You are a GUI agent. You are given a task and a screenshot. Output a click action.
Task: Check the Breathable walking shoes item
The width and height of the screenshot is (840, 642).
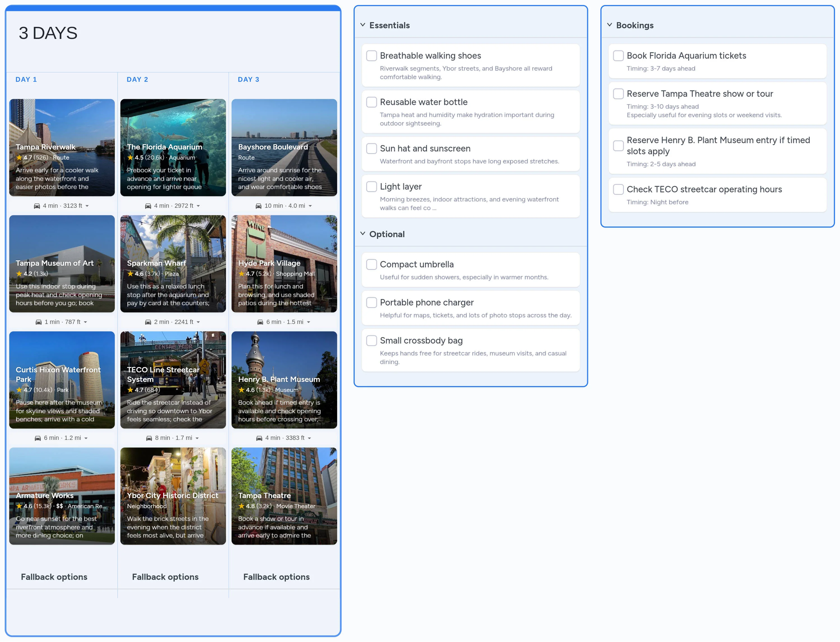372,56
